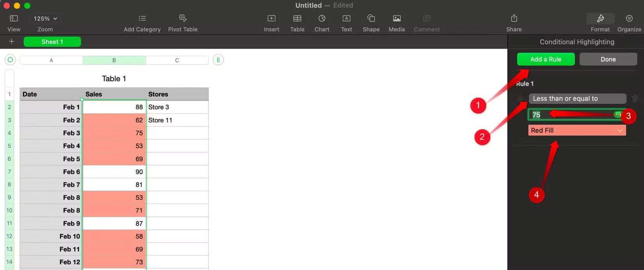Open the 125% Zoom dropdown

click(x=45, y=18)
